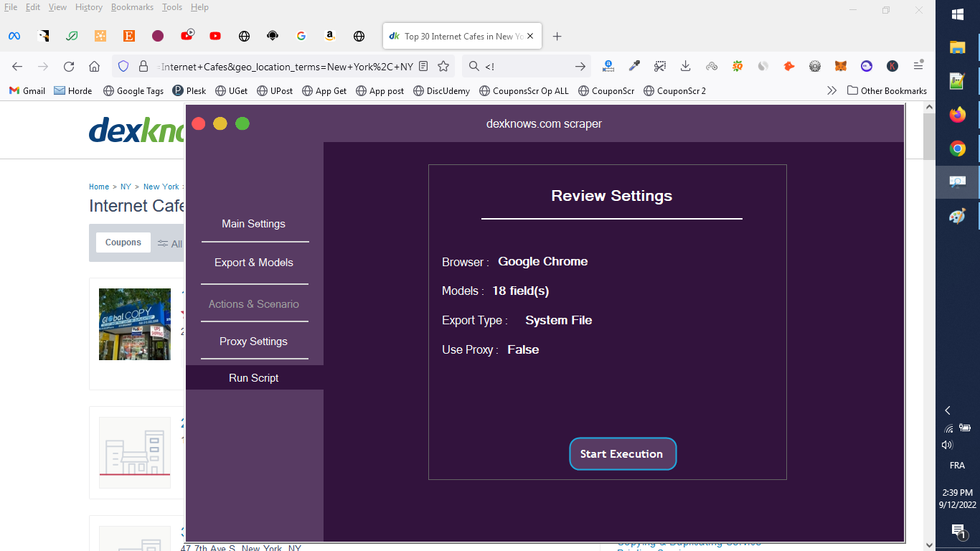Open the Firefox Bookmarks menu

133,7
